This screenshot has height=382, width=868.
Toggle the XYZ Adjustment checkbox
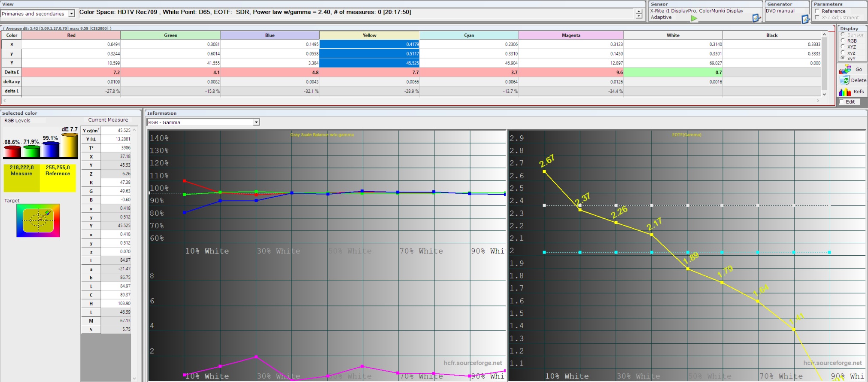817,18
